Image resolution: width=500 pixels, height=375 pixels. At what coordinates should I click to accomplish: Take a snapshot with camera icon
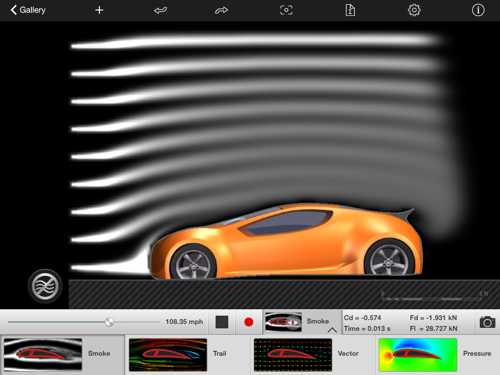487,322
